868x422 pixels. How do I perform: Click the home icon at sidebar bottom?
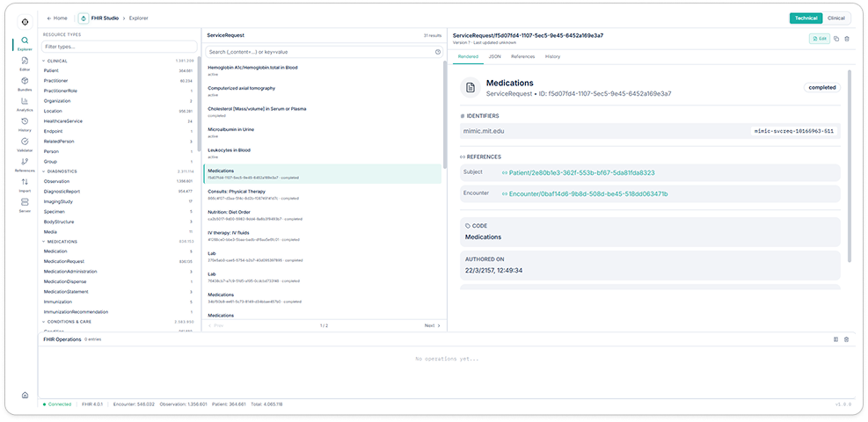25,395
